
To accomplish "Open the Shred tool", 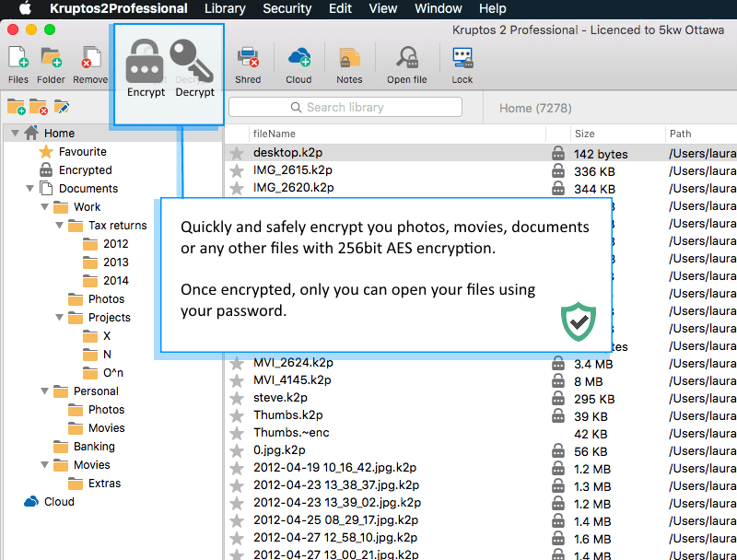I will (x=248, y=60).
